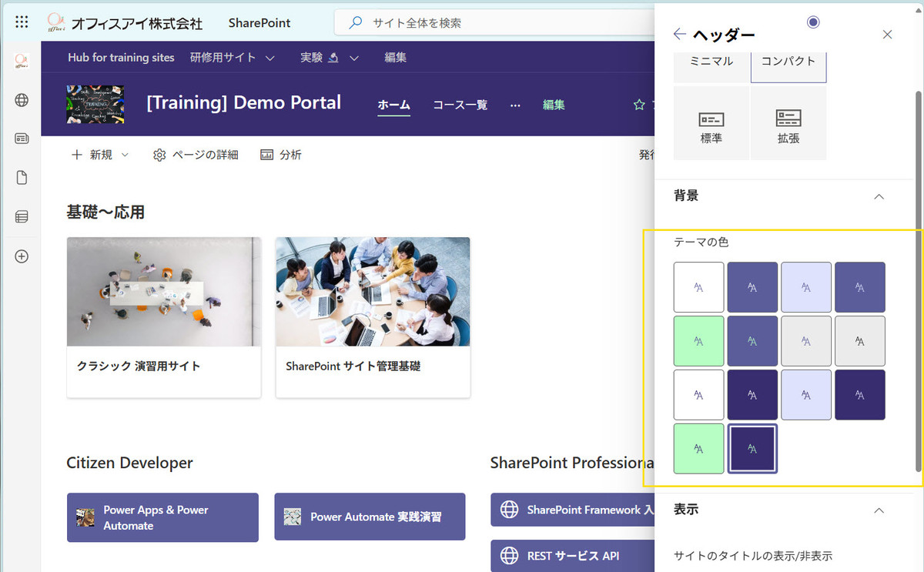Click the globe icon on the REST サービス API link
The width and height of the screenshot is (924, 572).
509,555
